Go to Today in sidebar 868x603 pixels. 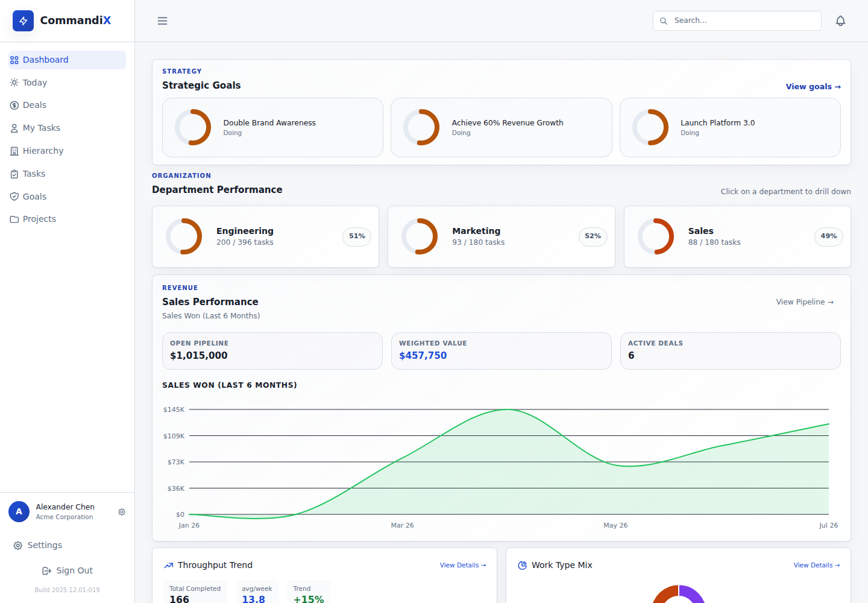[x=68, y=83]
